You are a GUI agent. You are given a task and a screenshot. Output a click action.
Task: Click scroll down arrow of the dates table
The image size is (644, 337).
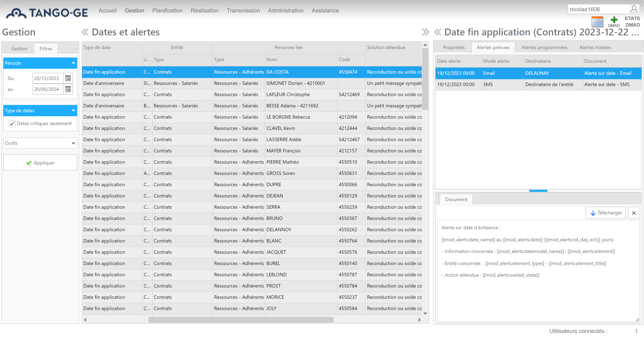tap(425, 313)
